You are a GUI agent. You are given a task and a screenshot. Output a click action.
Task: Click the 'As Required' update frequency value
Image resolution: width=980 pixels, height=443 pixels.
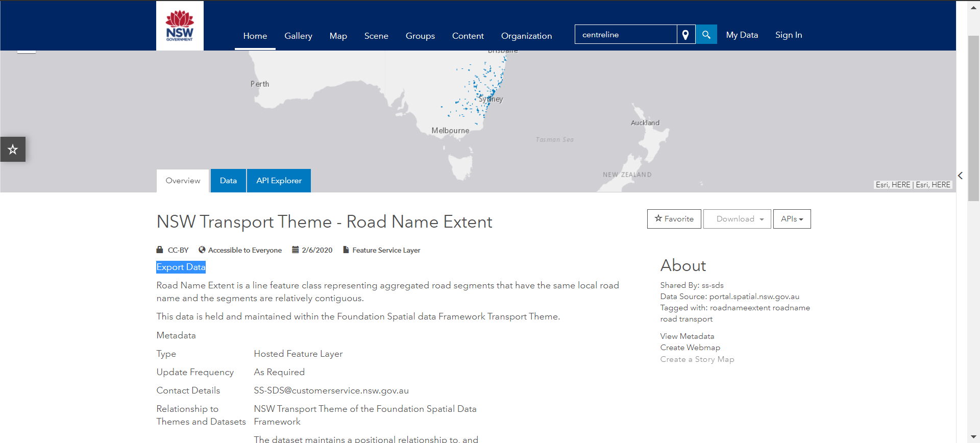[x=279, y=372]
